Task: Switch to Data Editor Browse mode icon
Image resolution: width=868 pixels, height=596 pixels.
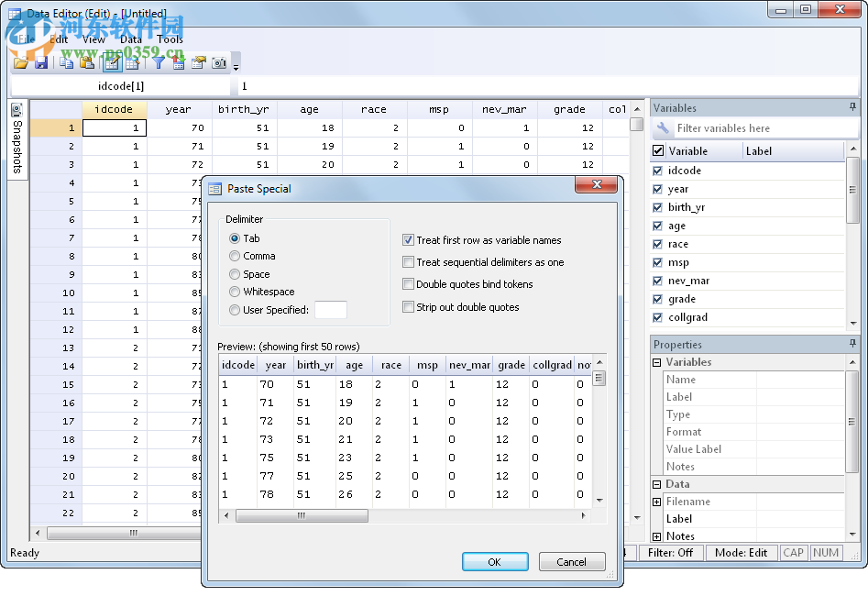Action: pyautogui.click(x=133, y=62)
